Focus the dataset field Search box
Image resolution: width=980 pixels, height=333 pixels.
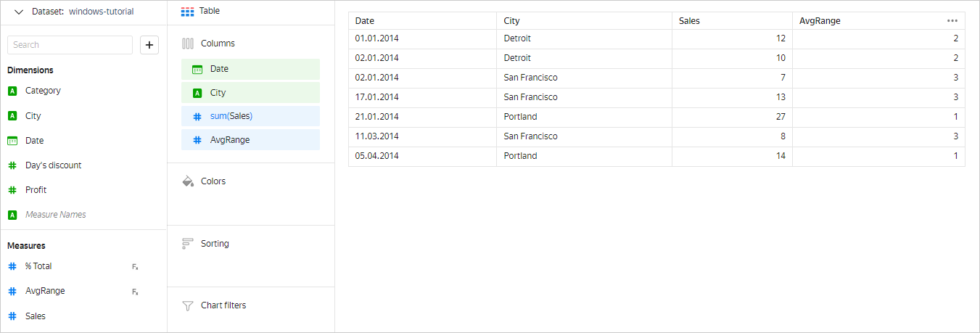click(x=70, y=45)
